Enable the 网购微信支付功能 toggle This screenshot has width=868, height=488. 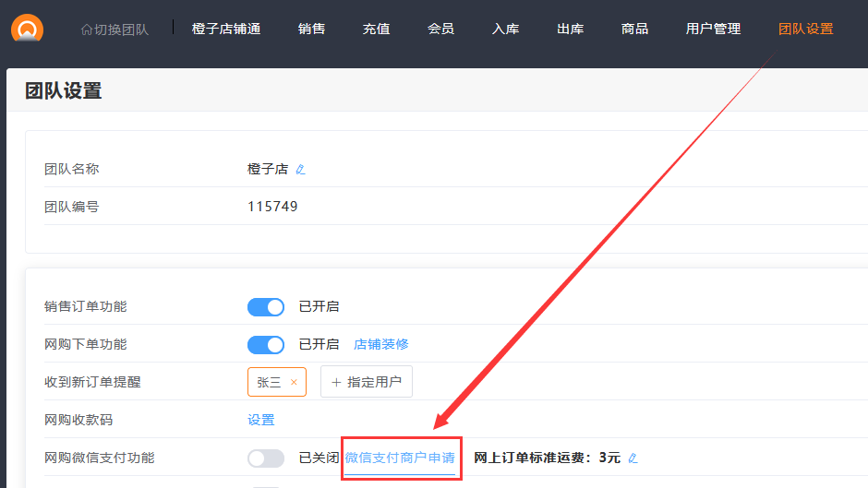click(266, 458)
